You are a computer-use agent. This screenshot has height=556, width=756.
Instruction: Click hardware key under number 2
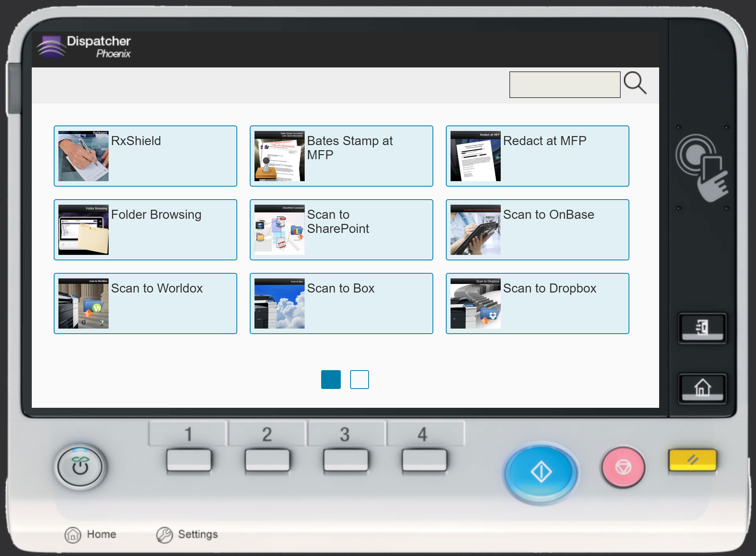[267, 460]
